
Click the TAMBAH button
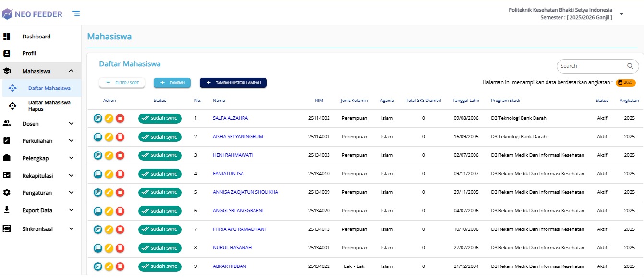tap(172, 83)
